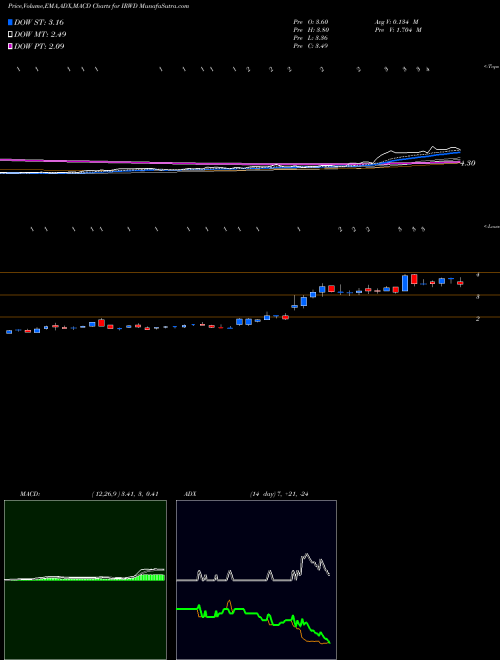
Task: Click the magenta DOW PT legend swatch
Action: (x=10, y=46)
